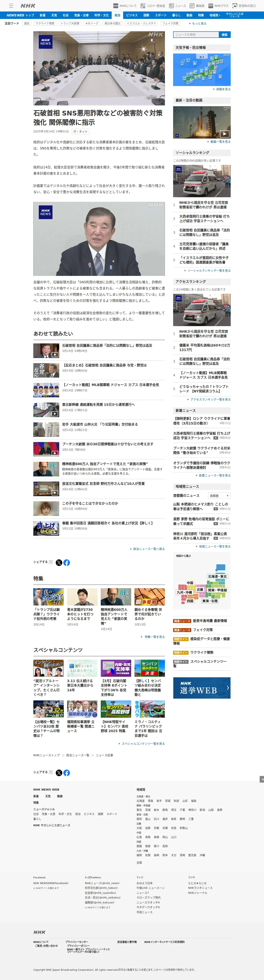
Task: Open the やさしいことばニュース nav item
Action: (235, 15)
